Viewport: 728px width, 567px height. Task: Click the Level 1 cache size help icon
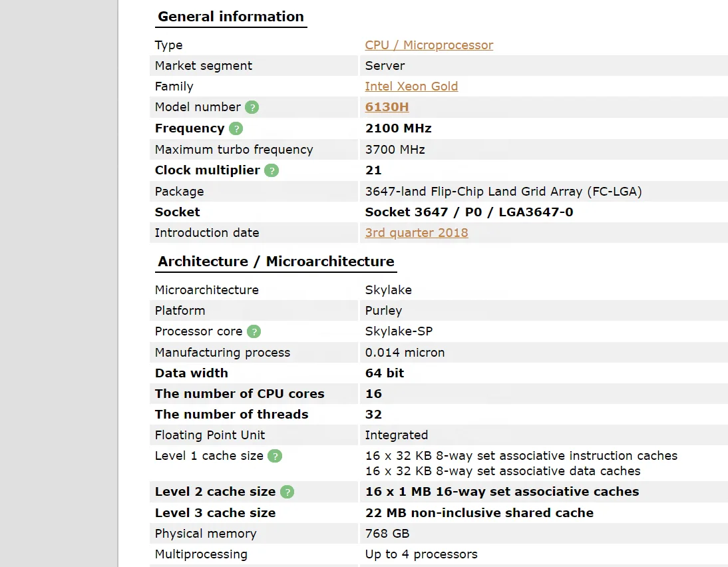275,456
